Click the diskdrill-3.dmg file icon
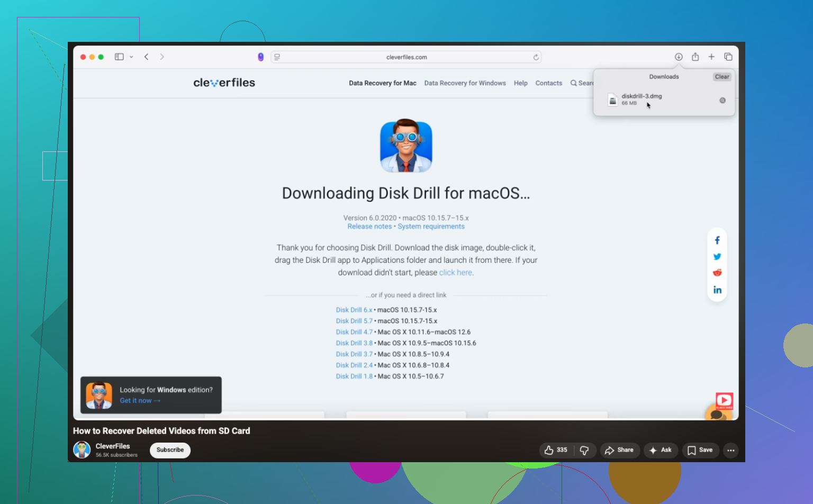 click(612, 100)
